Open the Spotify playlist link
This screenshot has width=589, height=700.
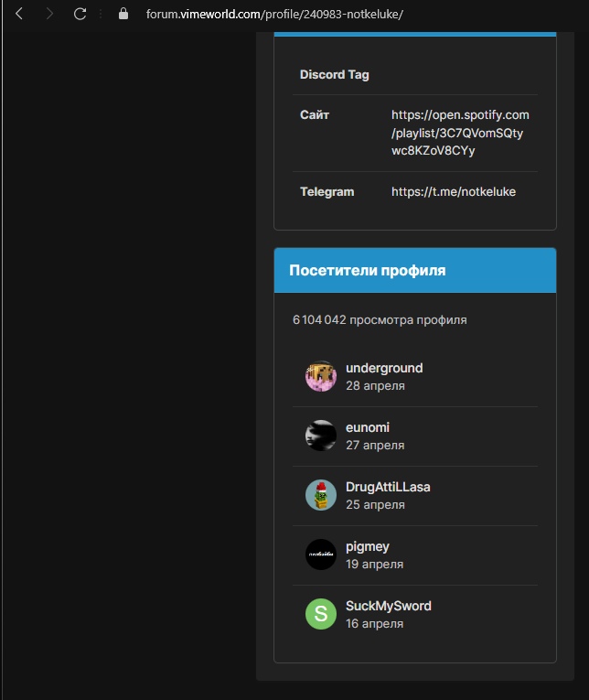tap(459, 133)
